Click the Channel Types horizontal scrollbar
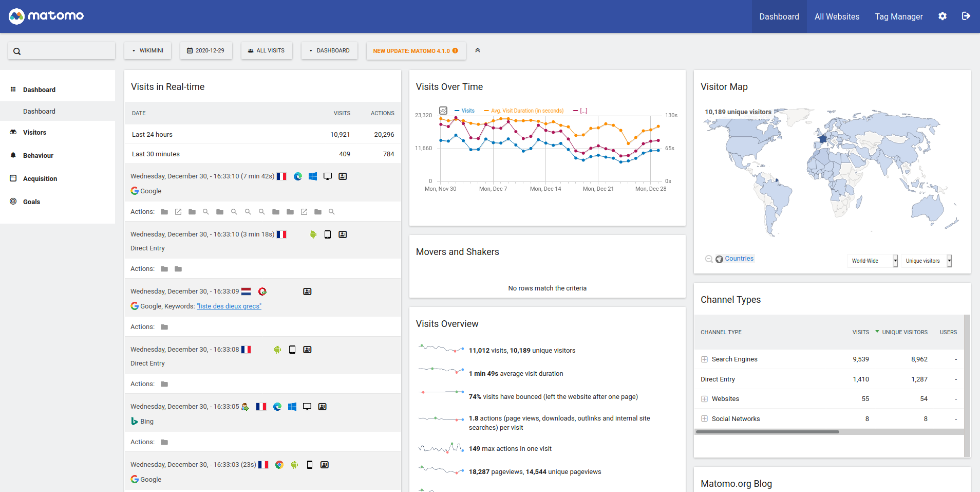 [767, 432]
